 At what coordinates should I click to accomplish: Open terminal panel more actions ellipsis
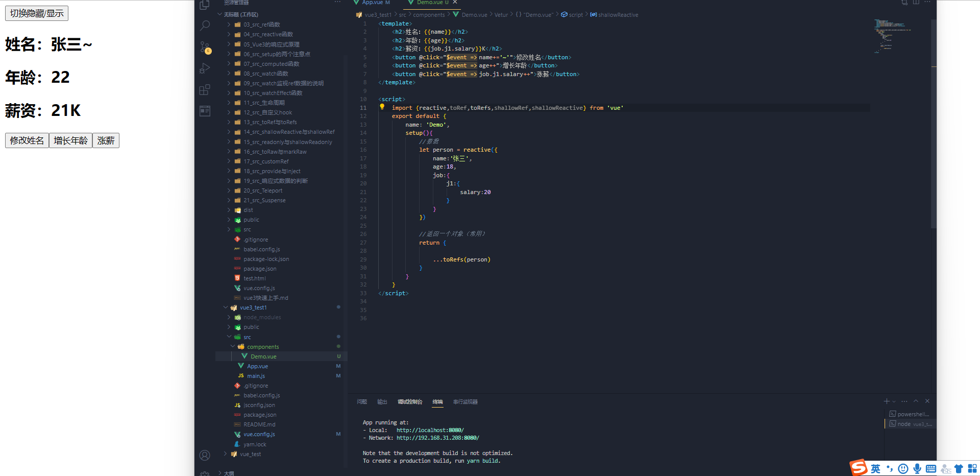pyautogui.click(x=904, y=401)
